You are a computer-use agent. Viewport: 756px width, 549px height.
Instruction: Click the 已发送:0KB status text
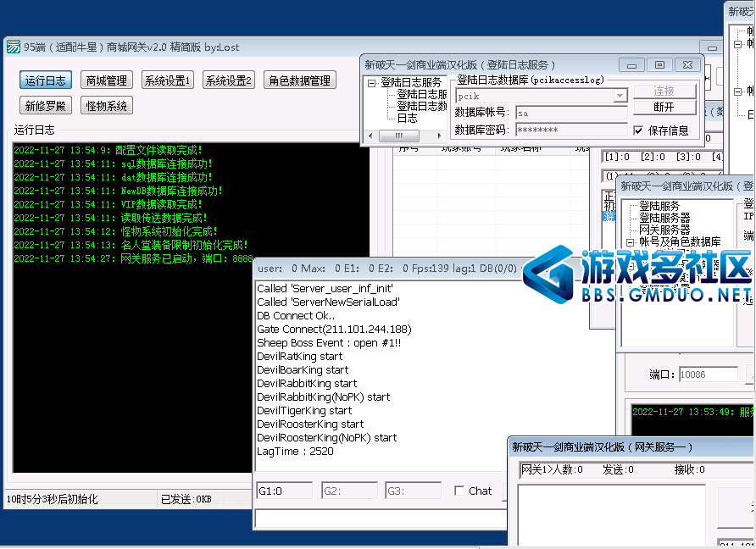tap(186, 499)
